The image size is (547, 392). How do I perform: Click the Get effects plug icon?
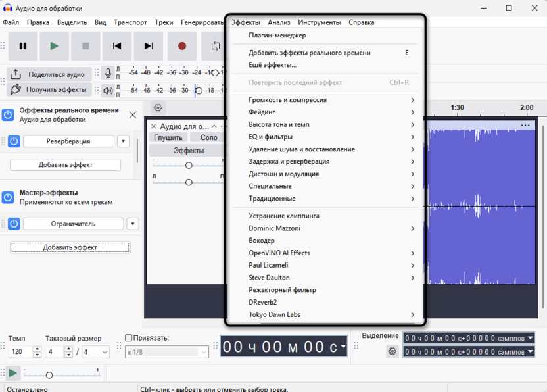click(x=15, y=89)
